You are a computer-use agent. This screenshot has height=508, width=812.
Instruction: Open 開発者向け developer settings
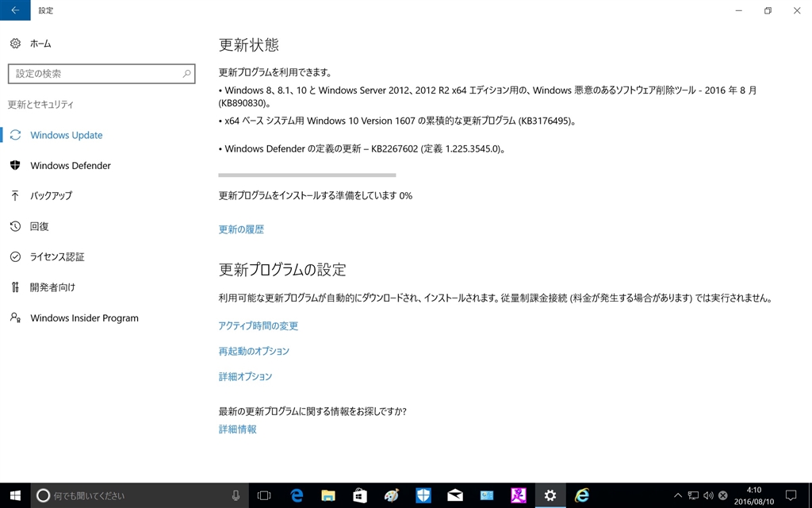tap(52, 287)
